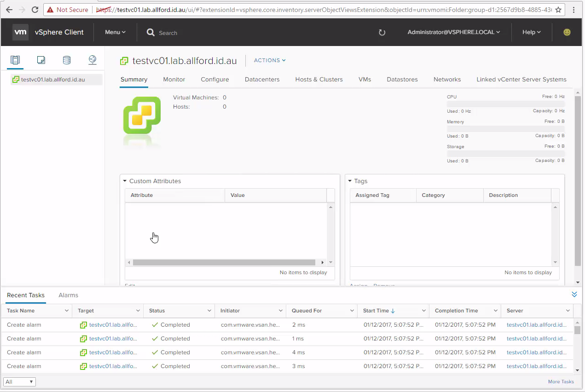The width and height of the screenshot is (585, 392).
Task: Click the Attribute column header
Action: (x=175, y=195)
